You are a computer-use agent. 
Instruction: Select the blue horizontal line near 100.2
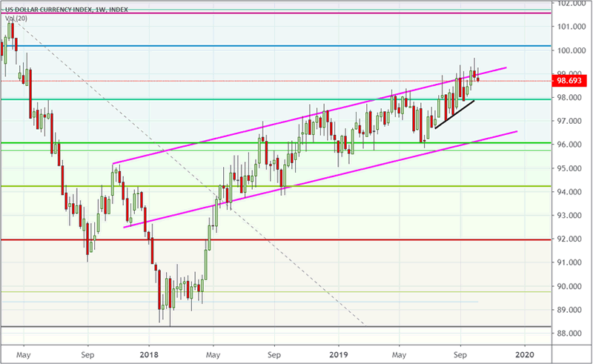(x=276, y=46)
